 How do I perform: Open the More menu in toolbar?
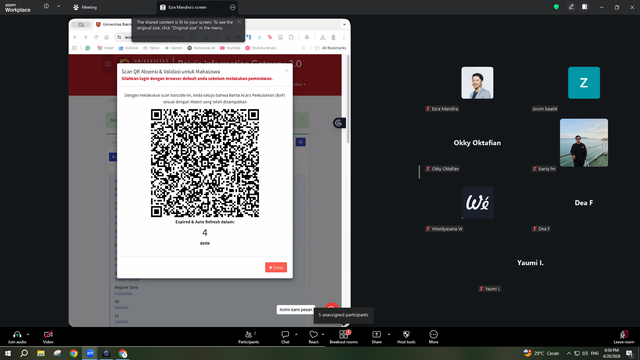[x=433, y=337]
